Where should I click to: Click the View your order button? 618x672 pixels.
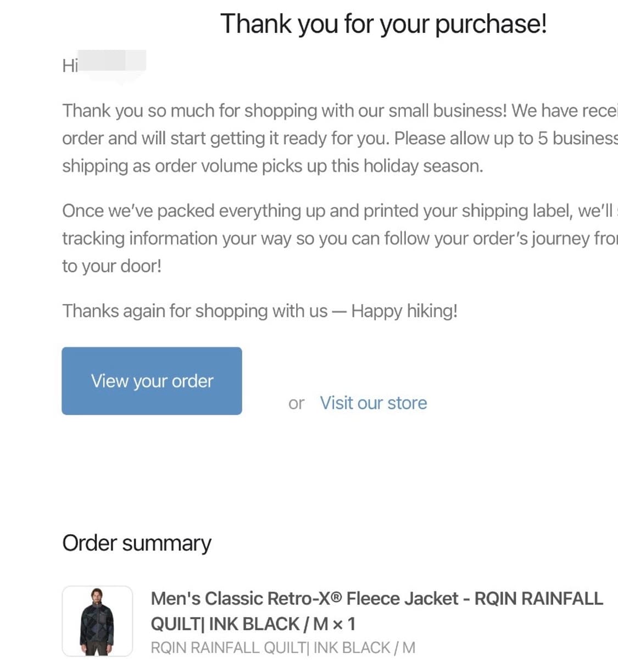152,381
